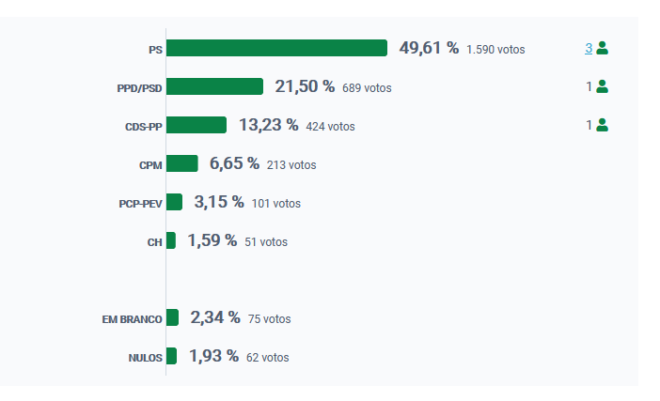This screenshot has height=401, width=660.
Task: Select the PPD/PSD green result bar
Action: coord(215,86)
